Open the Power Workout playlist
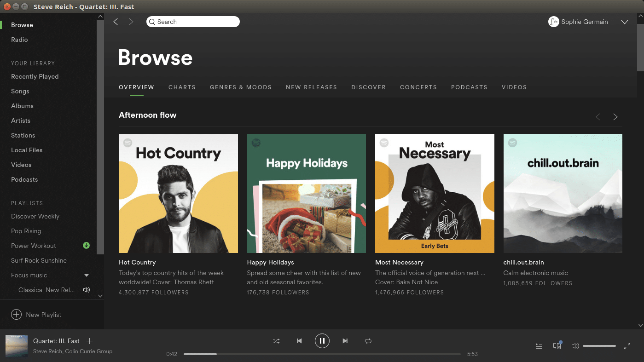 [x=34, y=246]
